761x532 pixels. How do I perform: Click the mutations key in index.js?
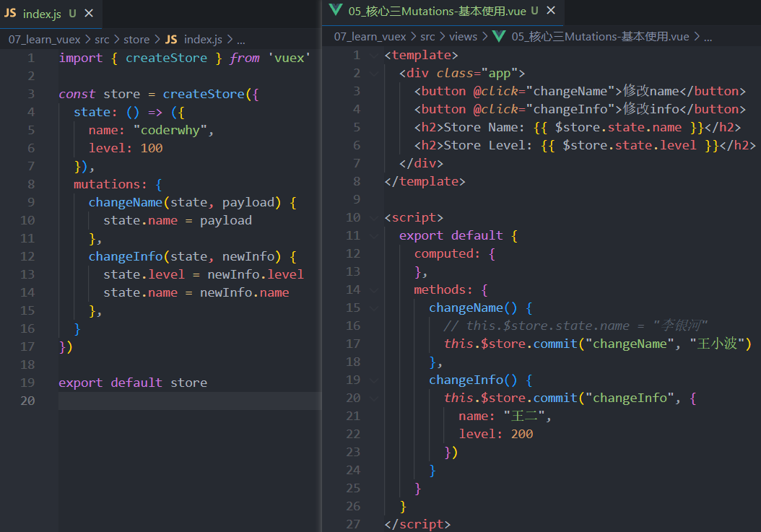tap(107, 185)
